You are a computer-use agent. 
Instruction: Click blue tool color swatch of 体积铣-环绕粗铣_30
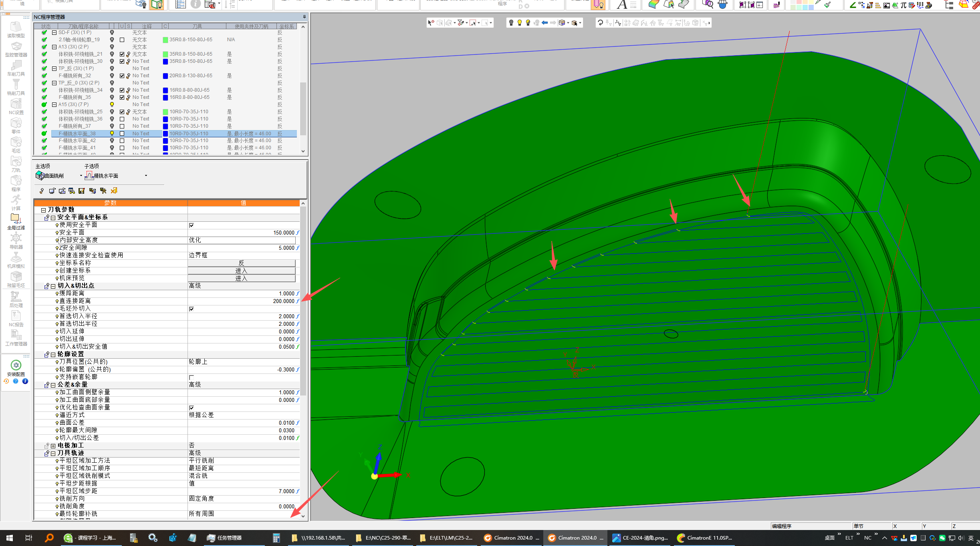click(165, 61)
